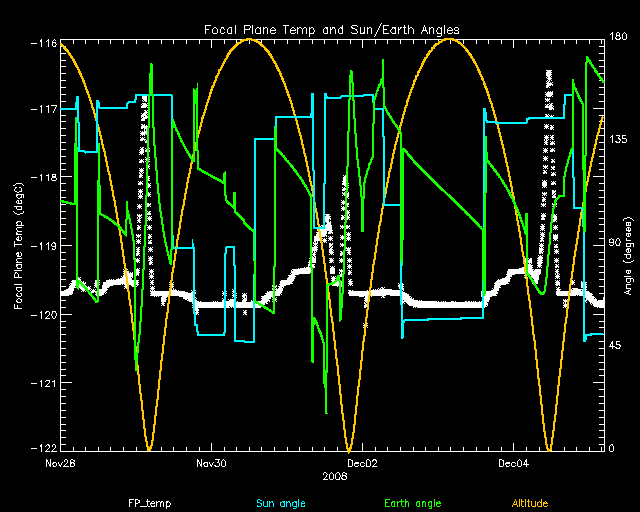Click the 135 degree tick on right axis

tap(619, 142)
